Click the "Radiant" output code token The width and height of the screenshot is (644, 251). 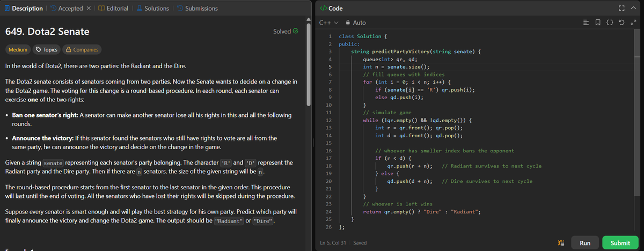click(229, 222)
